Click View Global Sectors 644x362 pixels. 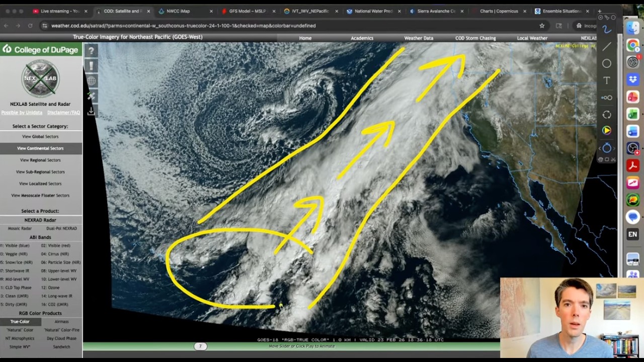(40, 136)
